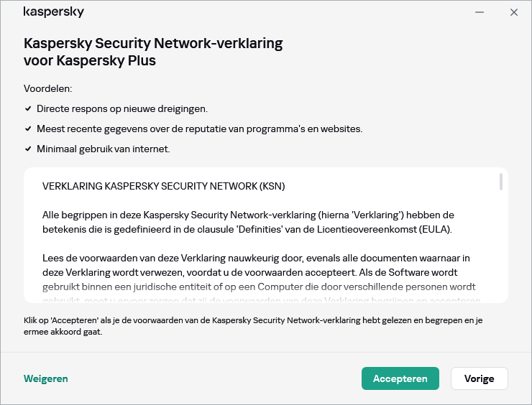Image resolution: width=532 pixels, height=405 pixels.
Task: Go back with the Vorige button
Action: [479, 378]
